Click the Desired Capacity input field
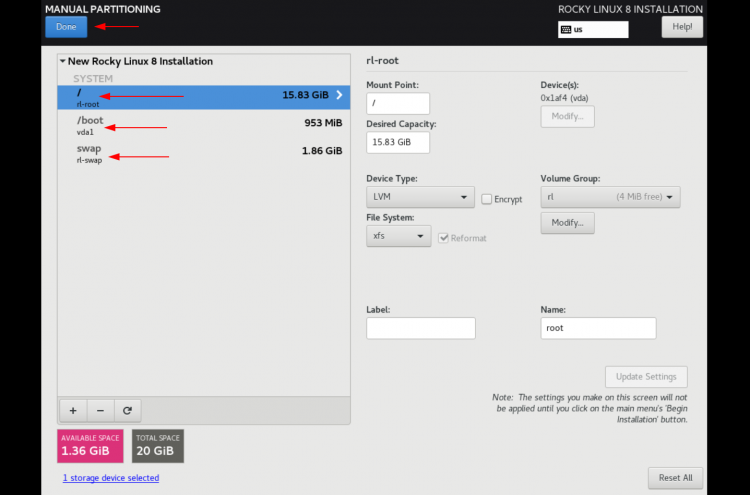The width and height of the screenshot is (750, 495). pyautogui.click(x=398, y=143)
